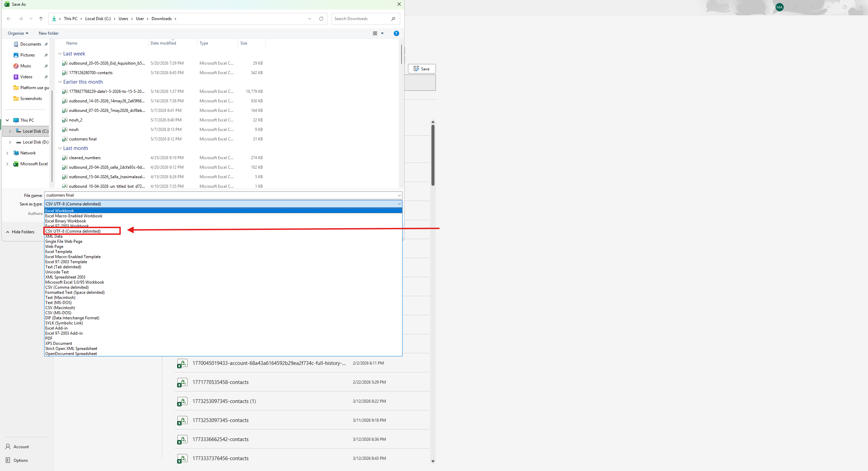Collapse the Last week group

[60, 54]
